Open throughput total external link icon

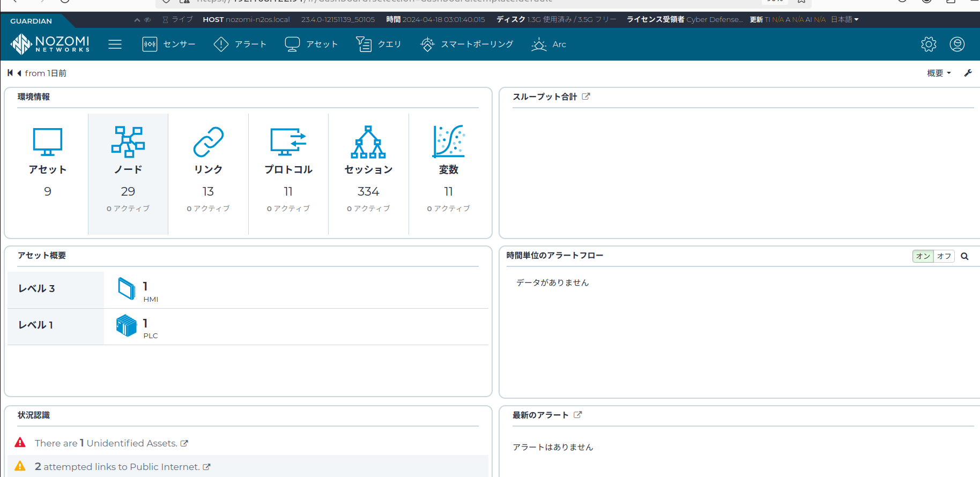point(586,96)
